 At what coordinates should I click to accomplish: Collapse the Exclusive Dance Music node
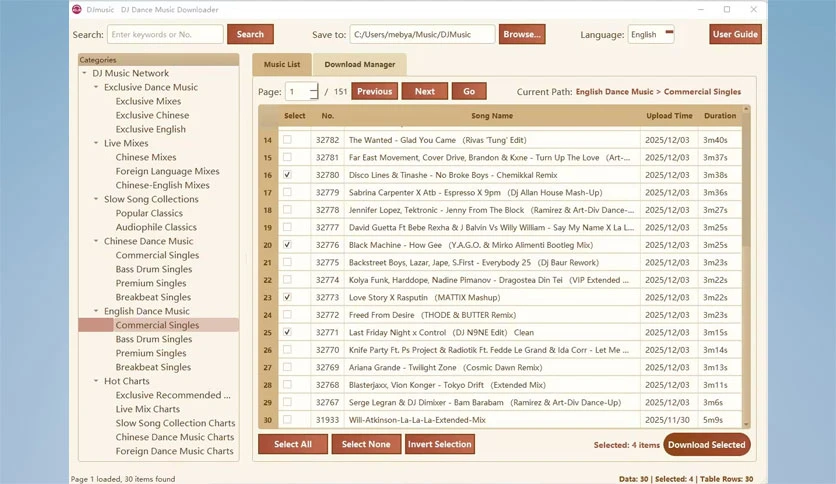pyautogui.click(x=96, y=87)
